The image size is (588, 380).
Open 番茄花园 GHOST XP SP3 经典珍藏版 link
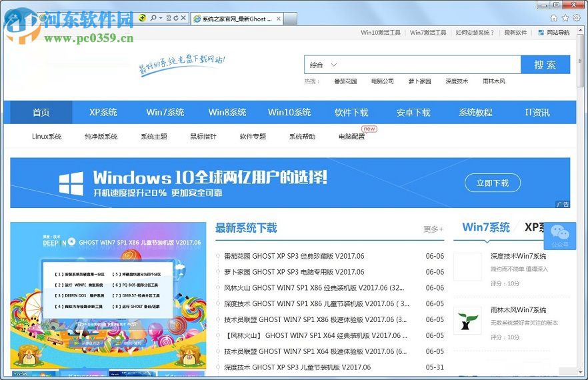[294, 256]
